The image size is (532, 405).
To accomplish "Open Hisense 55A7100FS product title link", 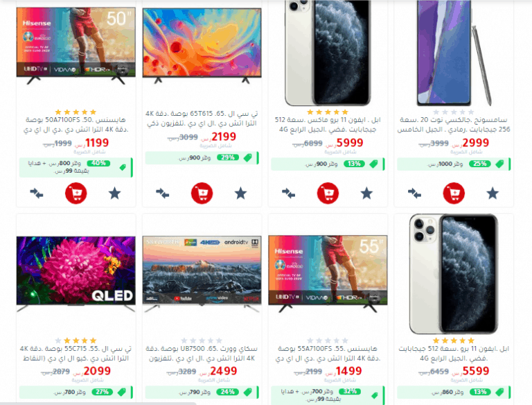I will 328,354.
